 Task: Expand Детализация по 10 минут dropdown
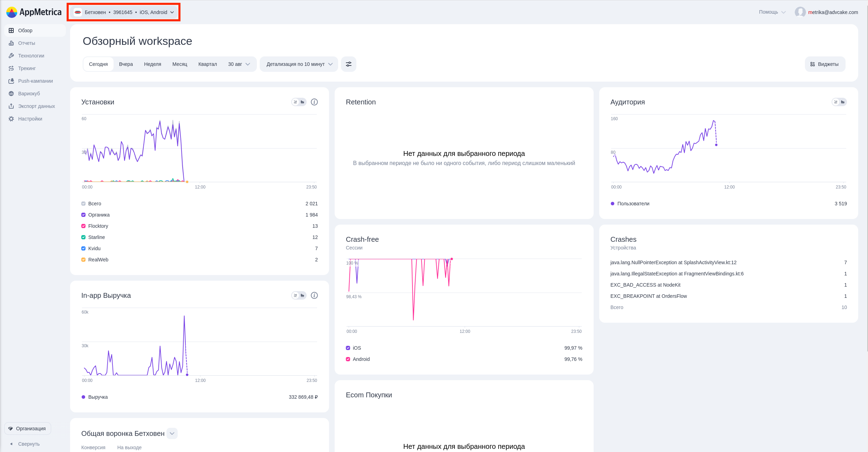coord(299,64)
